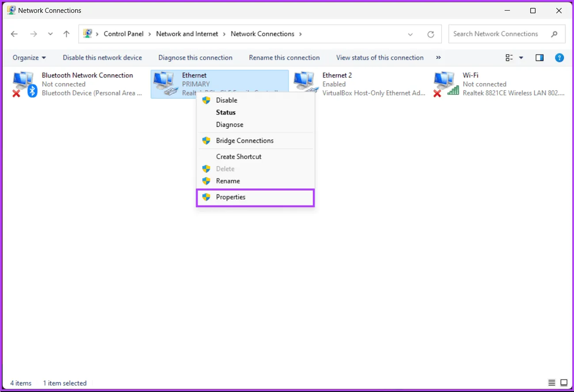The height and width of the screenshot is (392, 574).
Task: Click Rename this connection in toolbar
Action: coord(284,57)
